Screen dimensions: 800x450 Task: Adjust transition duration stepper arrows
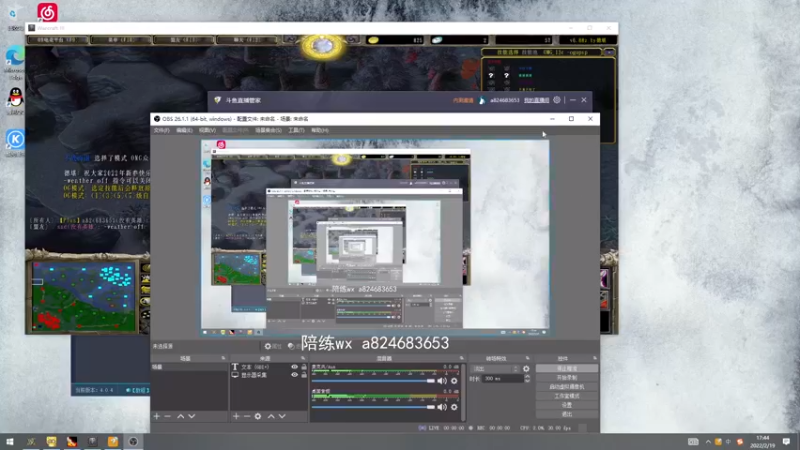tap(527, 379)
